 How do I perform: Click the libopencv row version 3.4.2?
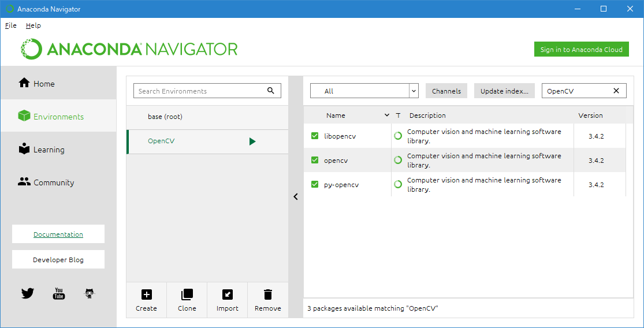tap(596, 136)
